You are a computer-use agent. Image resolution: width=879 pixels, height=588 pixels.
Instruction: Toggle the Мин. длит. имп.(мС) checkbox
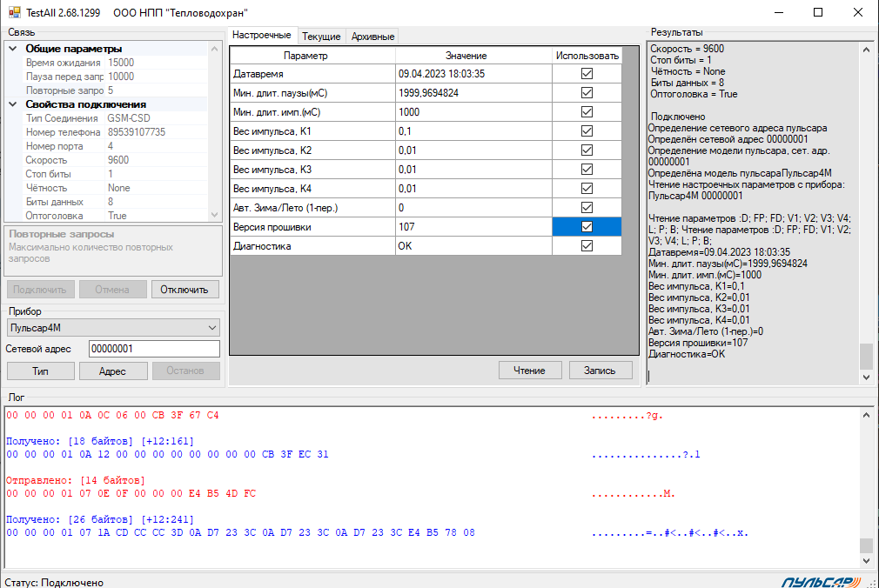pos(587,111)
